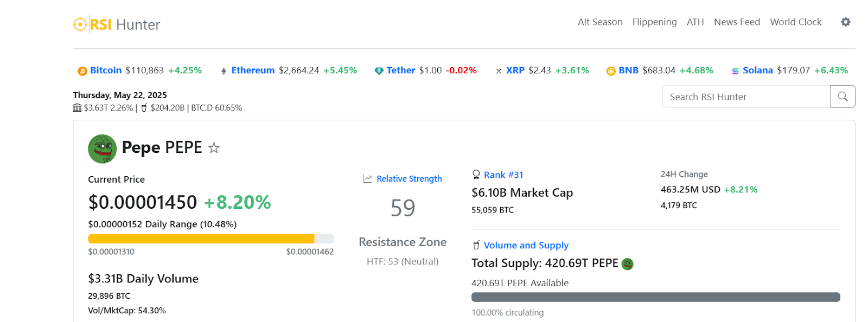Click the RSI value 59

[403, 208]
